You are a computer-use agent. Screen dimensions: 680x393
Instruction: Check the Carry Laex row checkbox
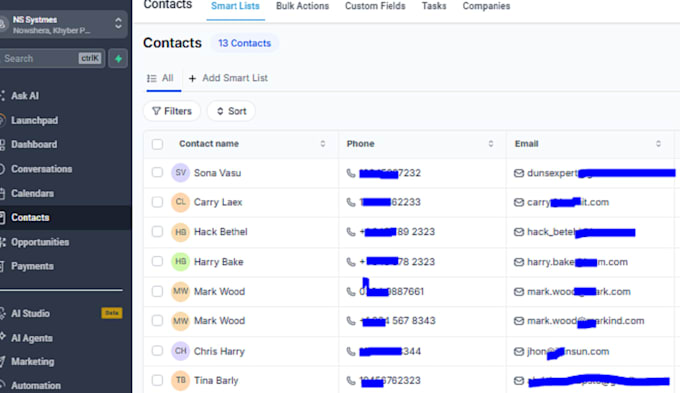(157, 202)
